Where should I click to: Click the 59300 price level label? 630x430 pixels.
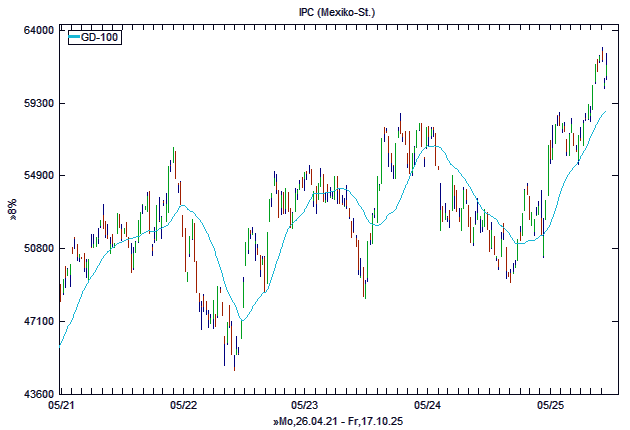[38, 104]
